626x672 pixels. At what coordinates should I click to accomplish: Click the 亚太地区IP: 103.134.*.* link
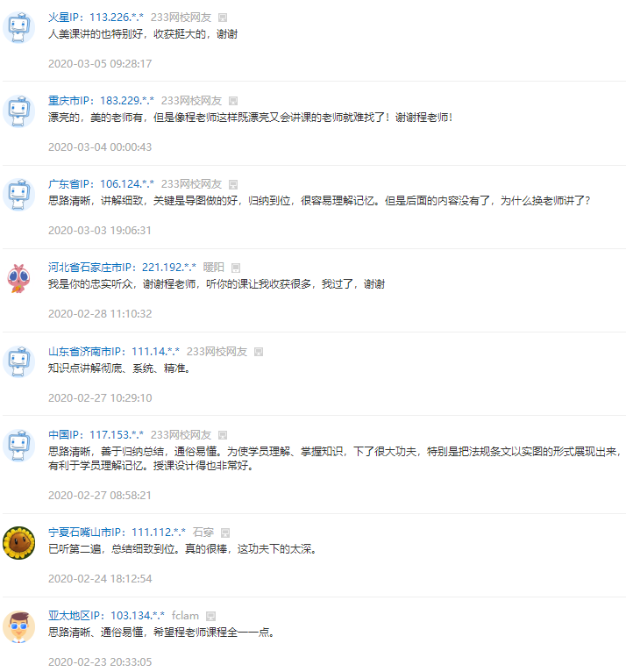tap(106, 616)
